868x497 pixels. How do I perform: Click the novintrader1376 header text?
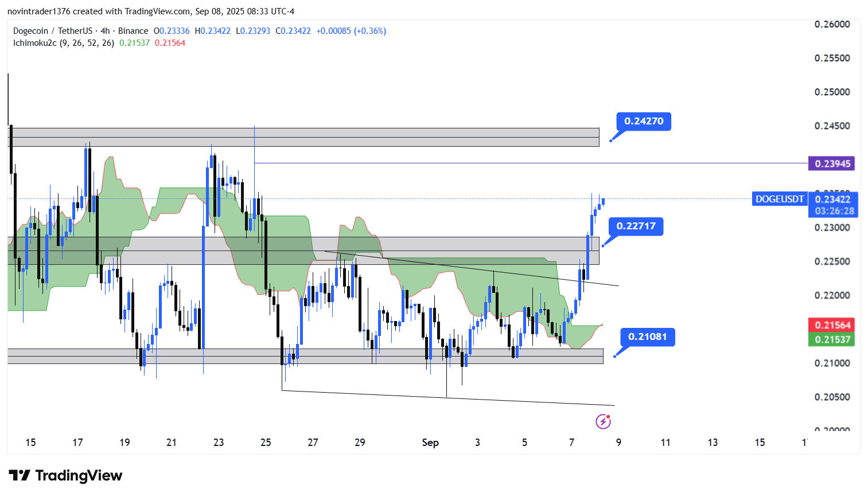(x=38, y=11)
